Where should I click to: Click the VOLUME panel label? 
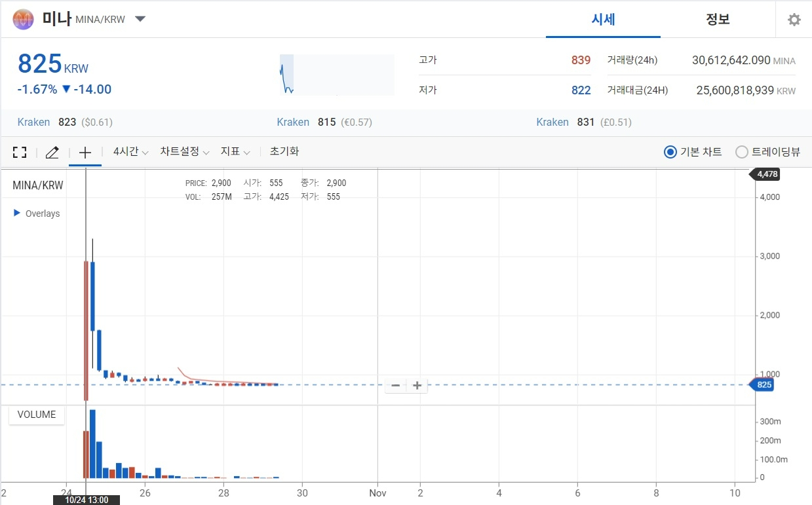[x=37, y=415]
